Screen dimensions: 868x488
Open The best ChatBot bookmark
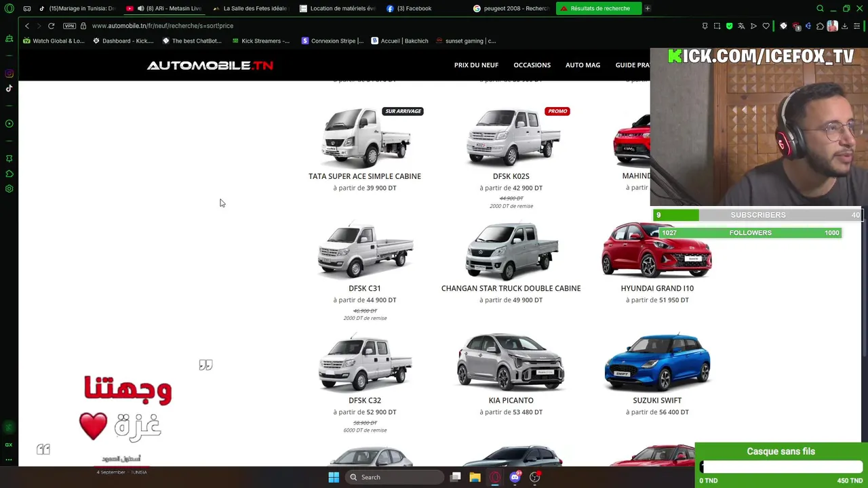point(192,41)
